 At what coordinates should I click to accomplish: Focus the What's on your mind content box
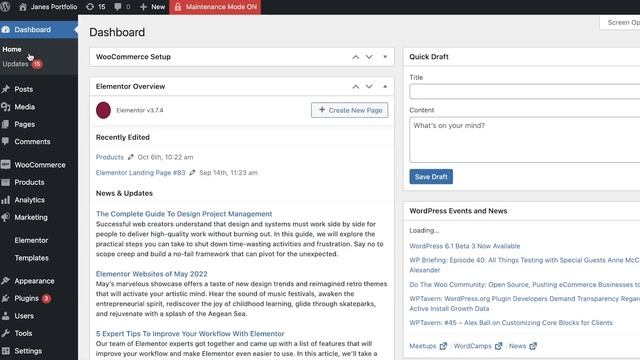524,140
